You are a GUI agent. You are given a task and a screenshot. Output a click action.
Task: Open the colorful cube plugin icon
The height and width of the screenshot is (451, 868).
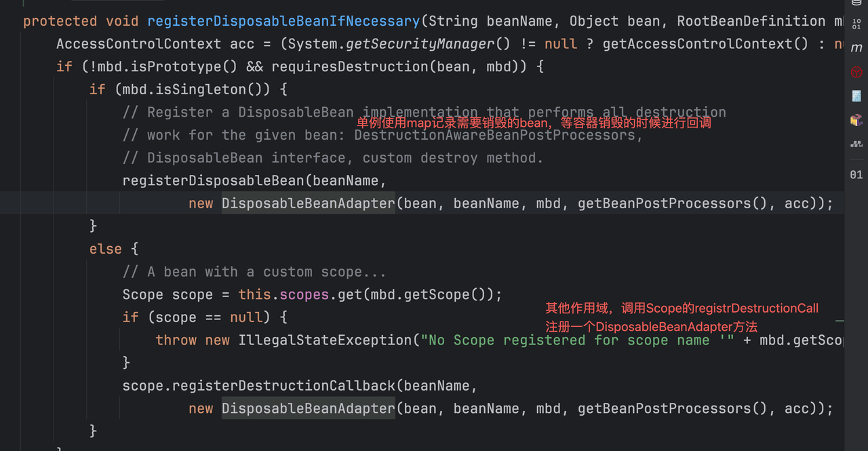[x=856, y=120]
